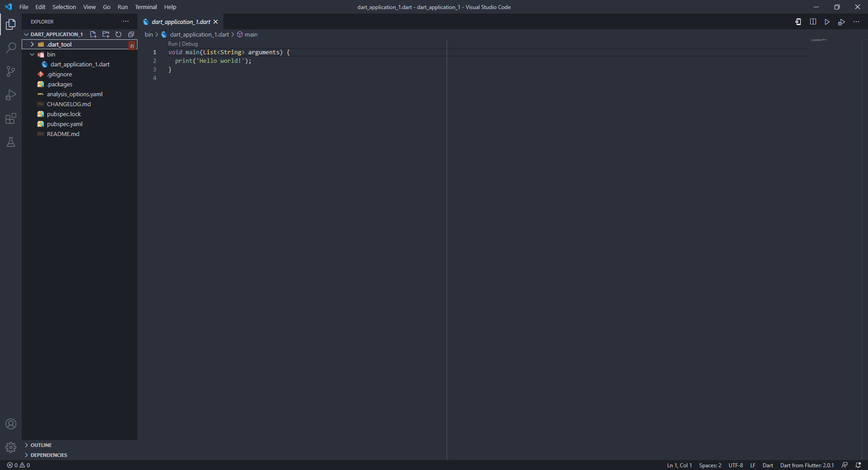Screen dimensions: 868x470
Task: Collapse all folders in Explorer
Action: coord(131,34)
